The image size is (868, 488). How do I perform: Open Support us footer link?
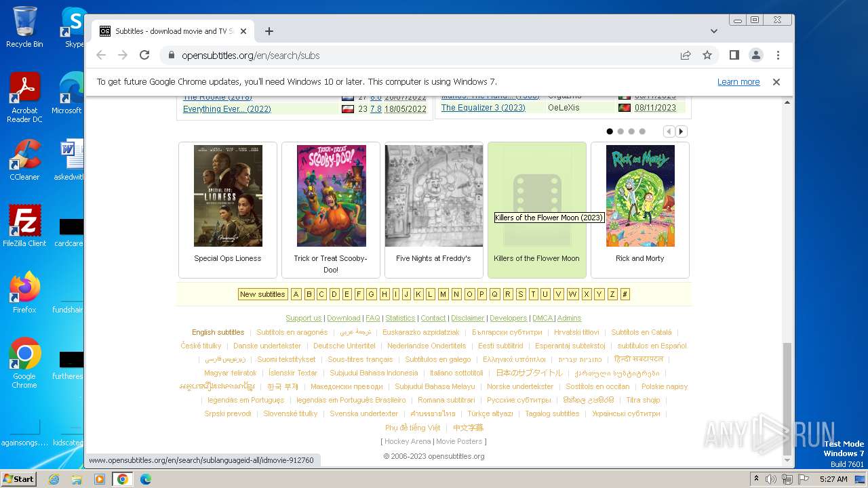point(304,318)
